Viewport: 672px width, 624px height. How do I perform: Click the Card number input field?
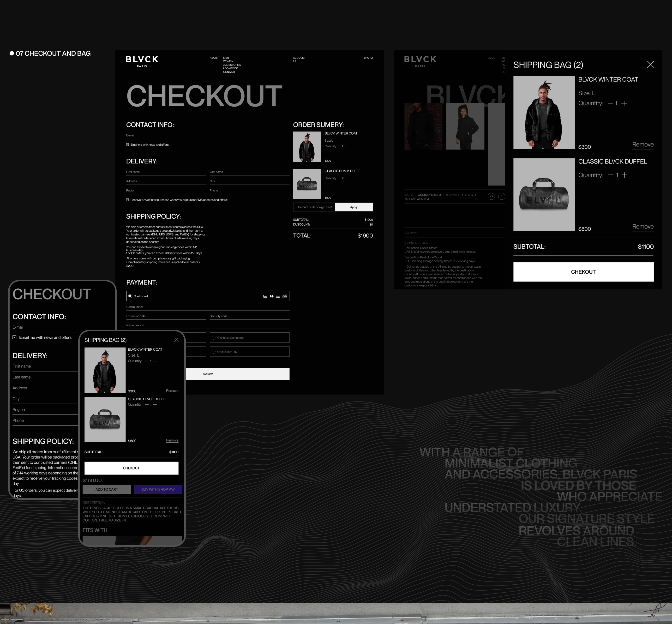coord(207,307)
